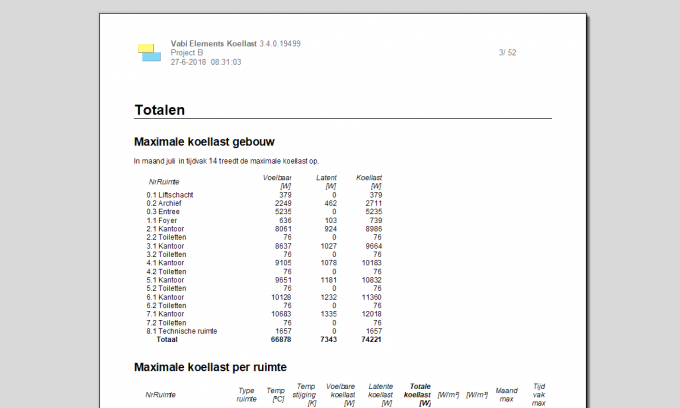Viewport: 680px width, 408px height.
Task: Click value '10183' in 4.1 Kantoor row
Action: tap(372, 263)
